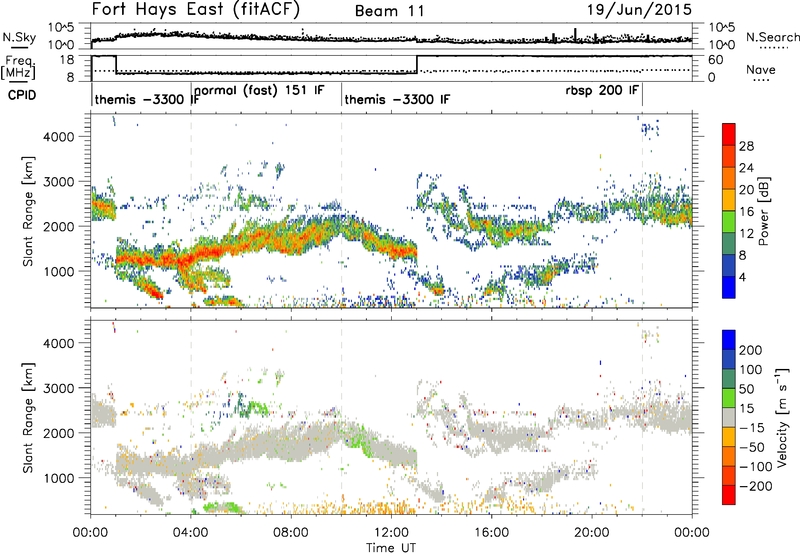The height and width of the screenshot is (554, 800).
Task: Click the 'Slant Range [km]' label of the power panel
Action: click(x=28, y=211)
